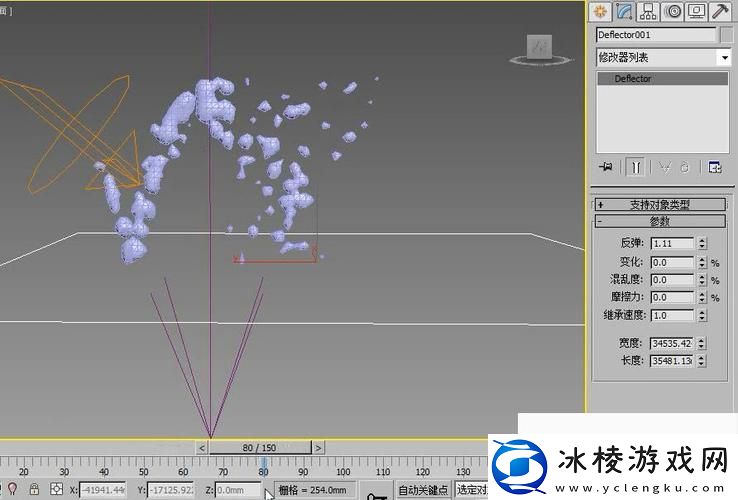This screenshot has width=738, height=500.
Task: Select the Deflector entry in modifier stack
Action: coord(663,79)
